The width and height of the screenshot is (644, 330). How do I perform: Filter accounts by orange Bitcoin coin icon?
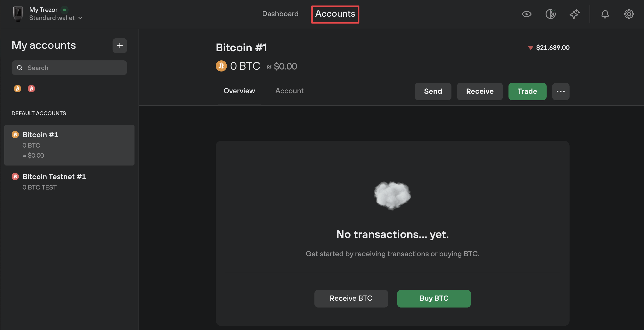tap(17, 88)
